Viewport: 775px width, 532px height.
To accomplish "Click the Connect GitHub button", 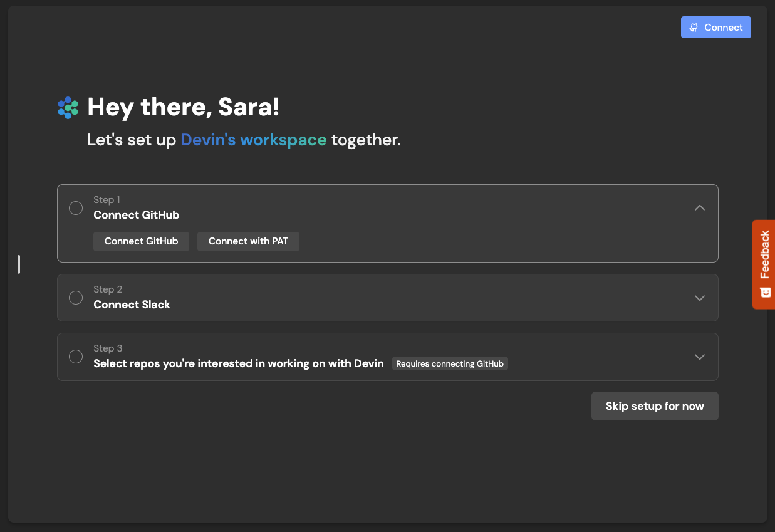I will pyautogui.click(x=141, y=241).
